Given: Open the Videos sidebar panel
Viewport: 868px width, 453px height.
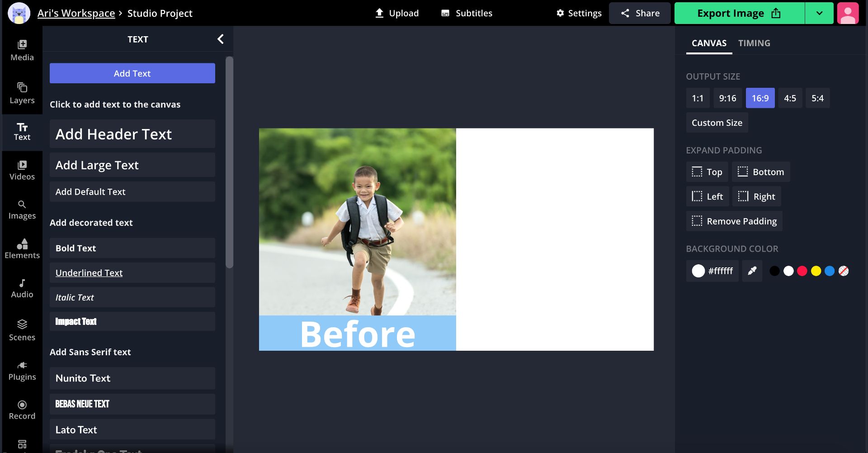Looking at the screenshot, I should tap(22, 170).
